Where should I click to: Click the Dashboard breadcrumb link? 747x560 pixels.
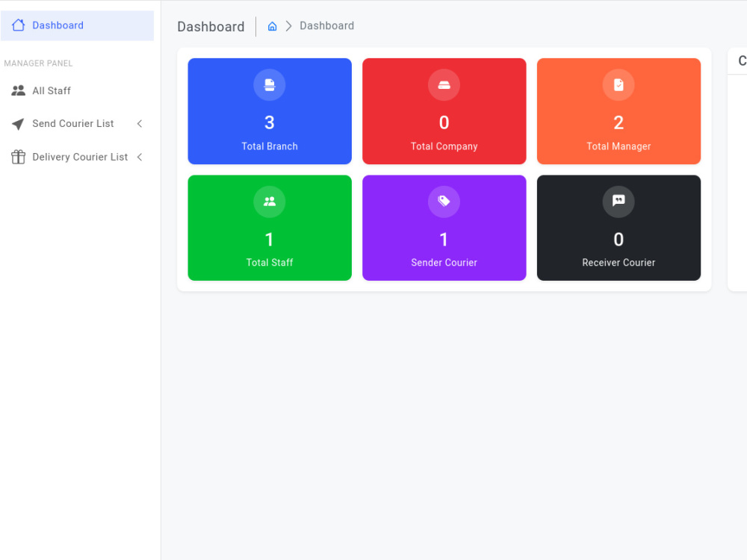[x=327, y=25]
